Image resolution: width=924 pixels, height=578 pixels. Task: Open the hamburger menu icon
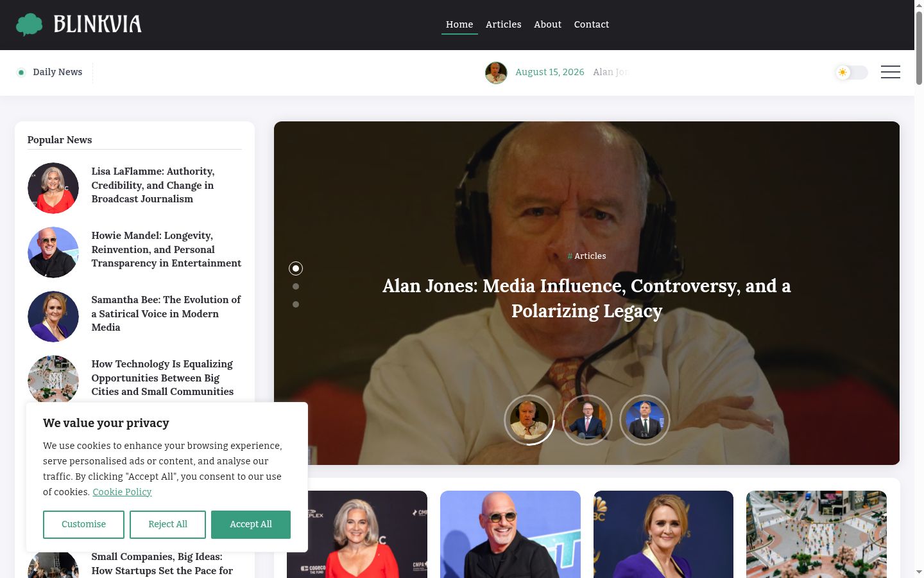pyautogui.click(x=890, y=72)
